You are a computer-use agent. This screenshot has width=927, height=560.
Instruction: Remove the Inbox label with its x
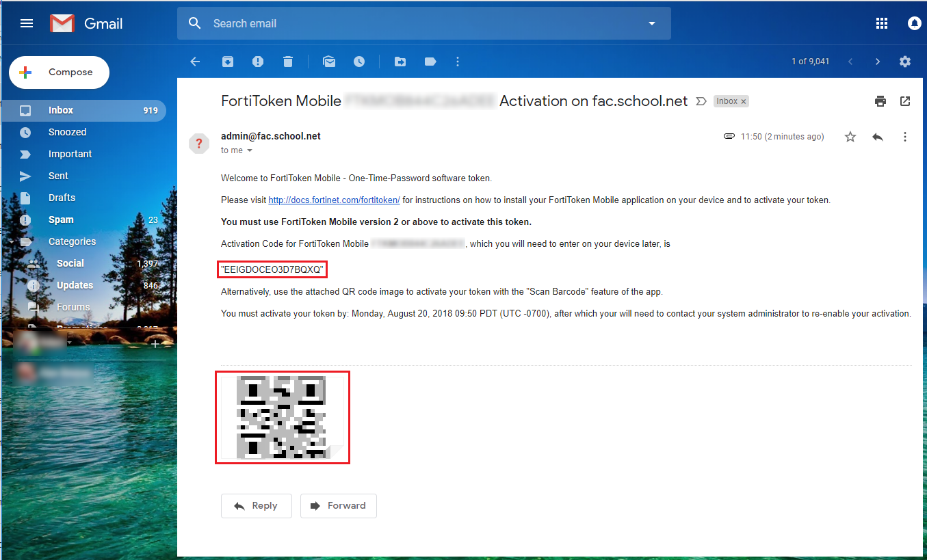click(744, 101)
